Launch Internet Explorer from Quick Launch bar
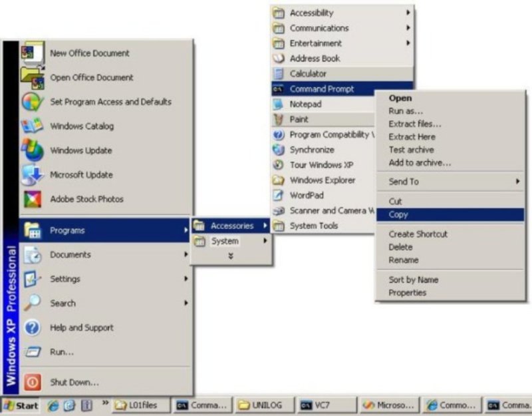The image size is (532, 416). [x=53, y=405]
